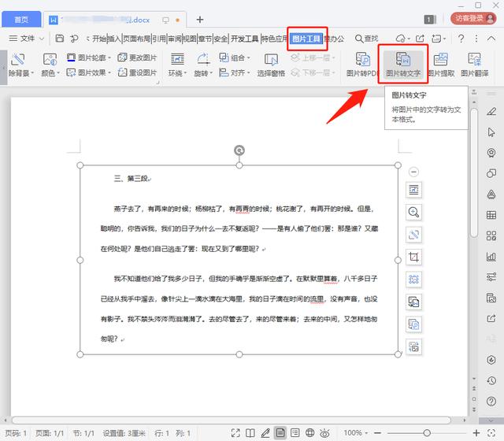Open the 文件 file menu
The image size is (504, 441).
[x=26, y=39]
